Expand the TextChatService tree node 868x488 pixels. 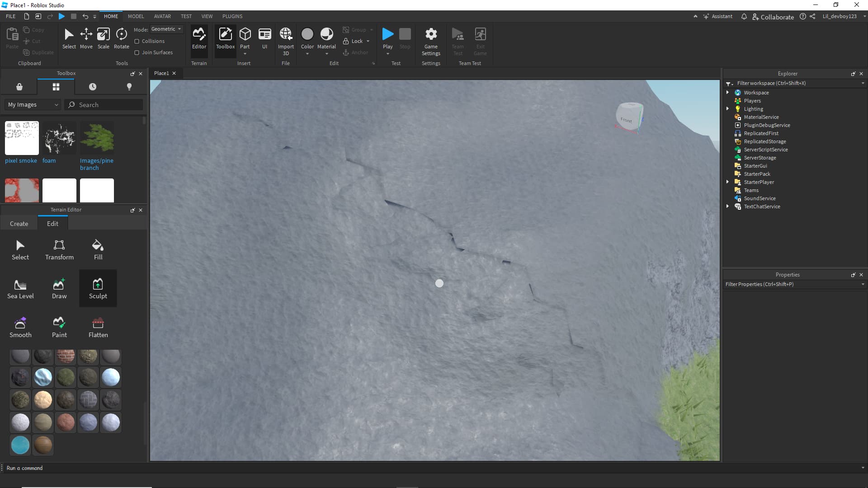[x=727, y=206]
